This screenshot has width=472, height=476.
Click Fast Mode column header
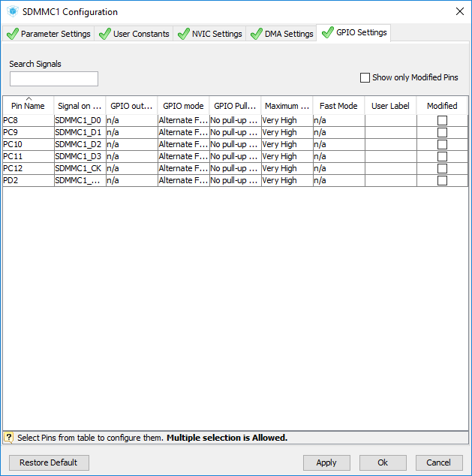[338, 106]
